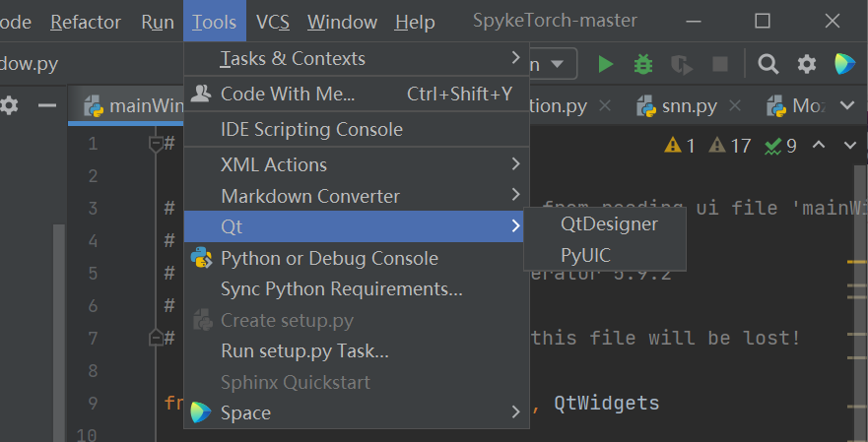
Task: Minimize the PyCharm window
Action: point(693,21)
